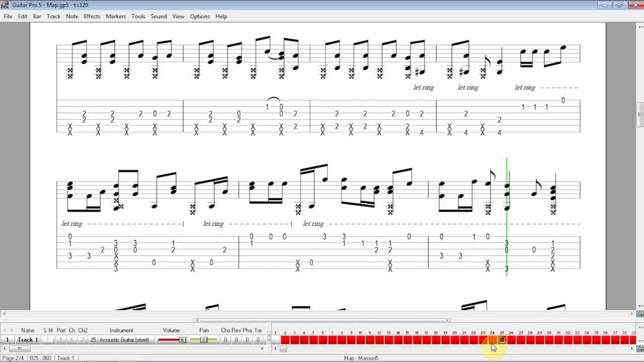Click the track number 1 cell
This screenshot has height=362, width=644.
click(x=7, y=340)
